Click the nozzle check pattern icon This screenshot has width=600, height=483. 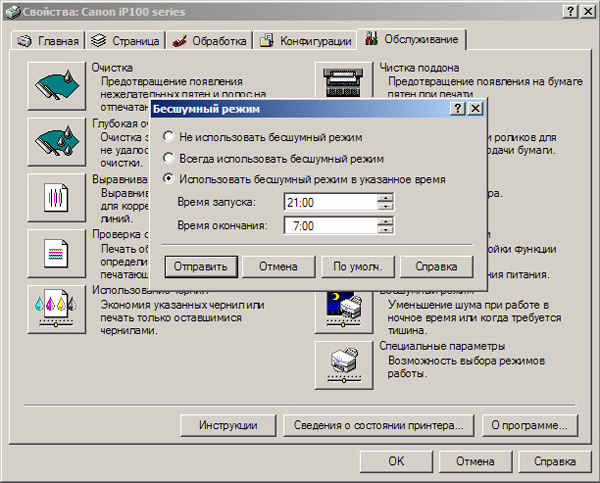(57, 253)
